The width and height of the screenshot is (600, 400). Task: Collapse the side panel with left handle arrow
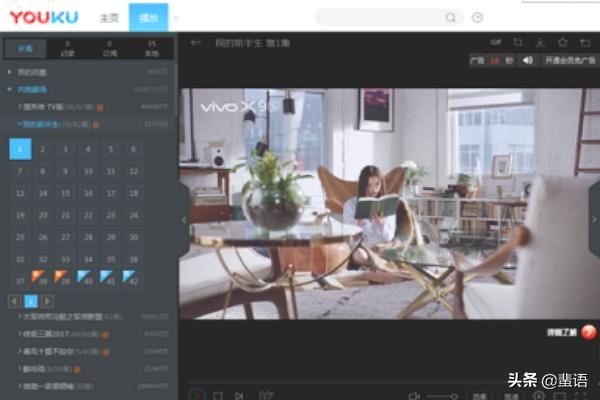[x=184, y=220]
